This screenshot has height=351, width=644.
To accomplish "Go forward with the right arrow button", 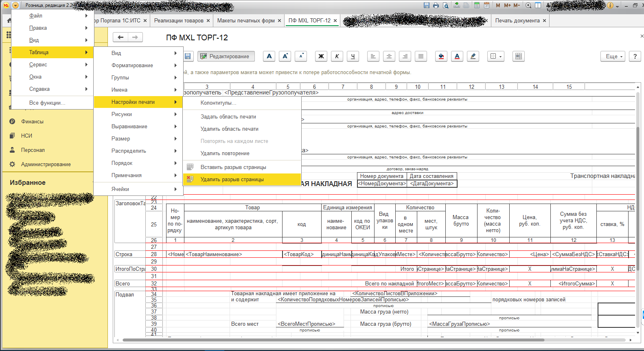I will point(135,37).
